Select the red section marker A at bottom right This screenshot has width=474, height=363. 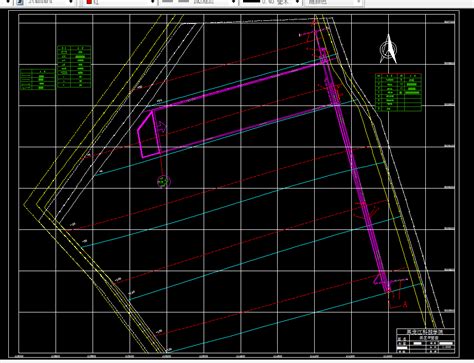pyautogui.click(x=399, y=304)
